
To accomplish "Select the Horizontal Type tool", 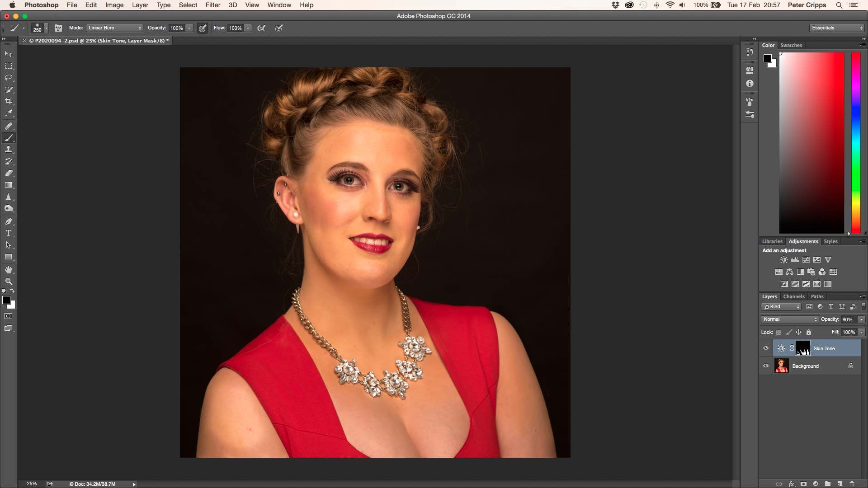I will tap(9, 233).
